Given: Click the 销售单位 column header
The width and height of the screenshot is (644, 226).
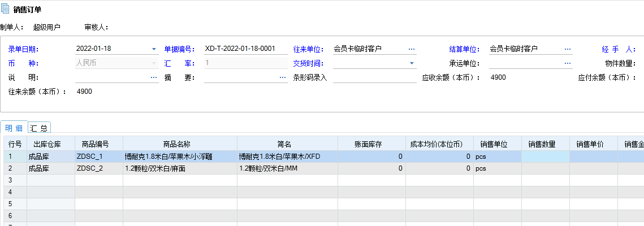Looking at the screenshot, I should [x=498, y=145].
